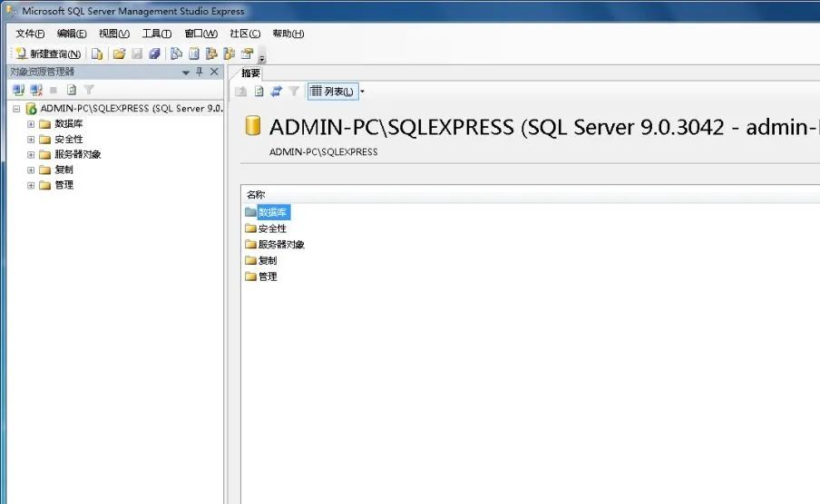Open Template Explorer toolbar icon
Image resolution: width=820 pixels, height=504 pixels.
pyautogui.click(x=229, y=53)
